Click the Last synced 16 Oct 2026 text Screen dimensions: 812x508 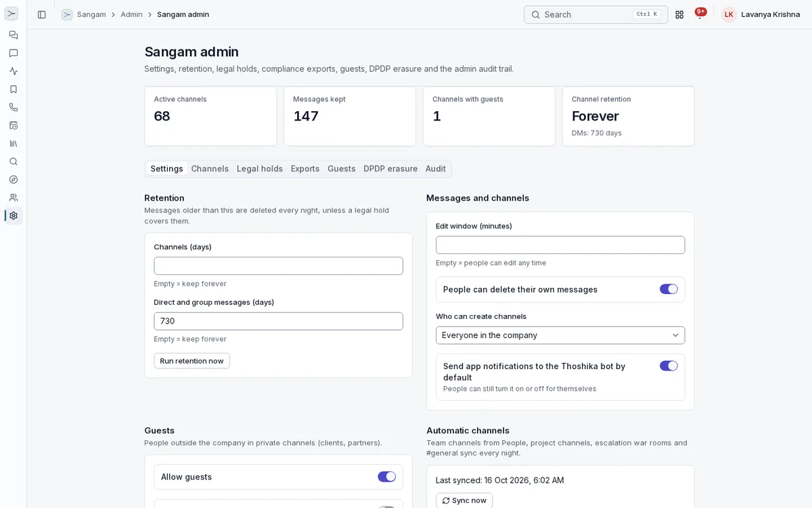coord(499,480)
